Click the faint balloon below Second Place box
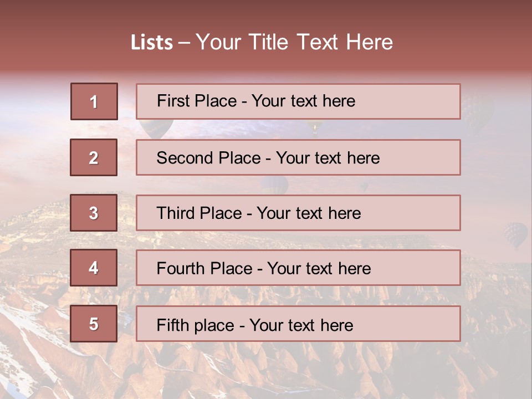The width and height of the screenshot is (532, 399). (275, 185)
